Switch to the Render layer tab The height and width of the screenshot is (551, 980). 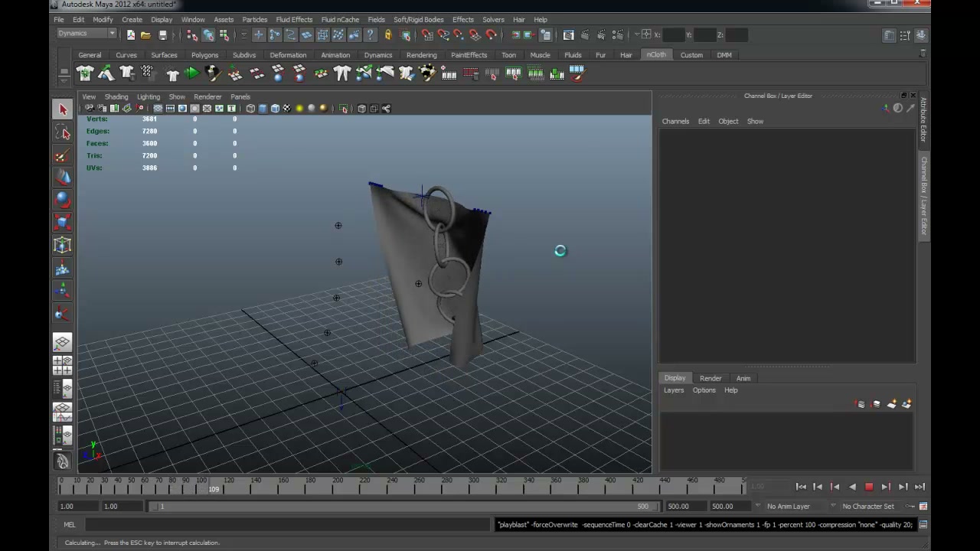[x=710, y=378]
